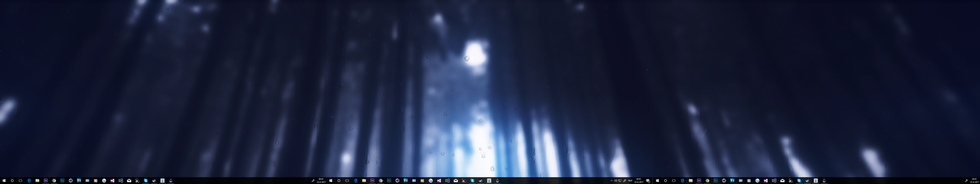Toggle the volume speaker icon in system tray
Image resolution: width=980 pixels, height=184 pixels.
[616, 181]
